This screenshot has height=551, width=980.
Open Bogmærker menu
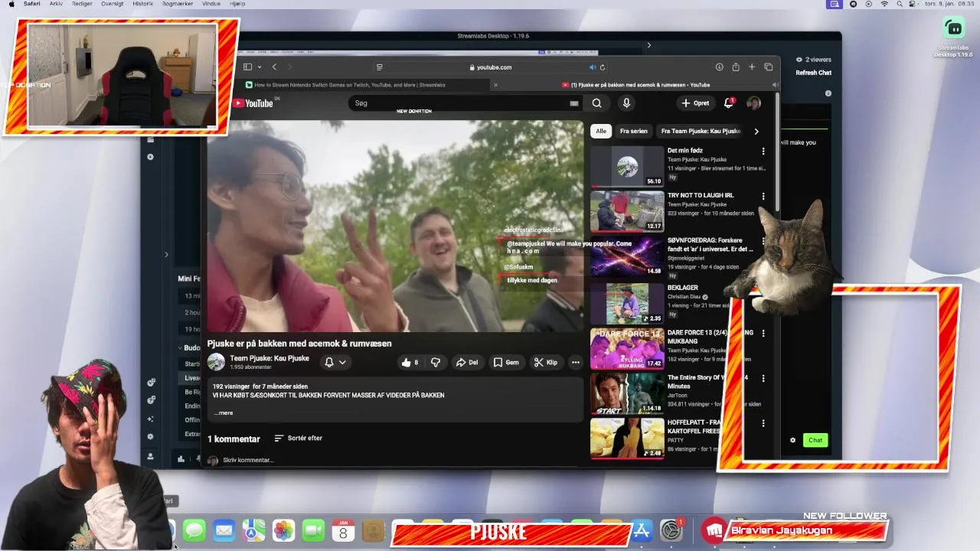pos(178,4)
